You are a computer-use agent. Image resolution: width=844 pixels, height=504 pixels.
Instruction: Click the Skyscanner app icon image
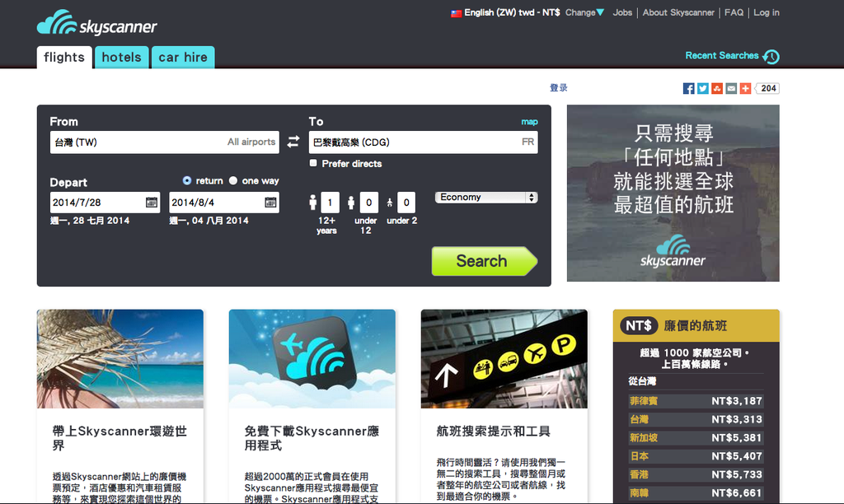[x=312, y=359]
